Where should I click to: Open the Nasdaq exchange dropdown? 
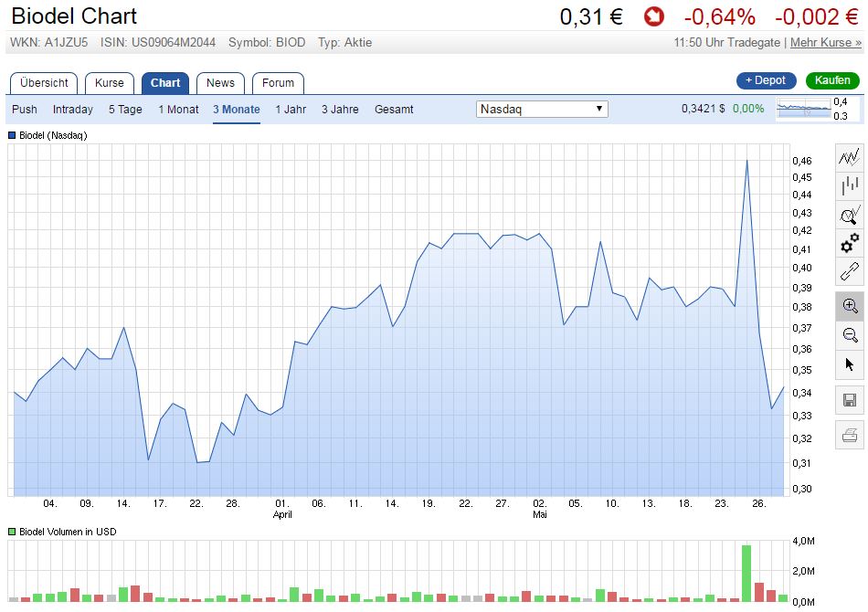point(542,109)
